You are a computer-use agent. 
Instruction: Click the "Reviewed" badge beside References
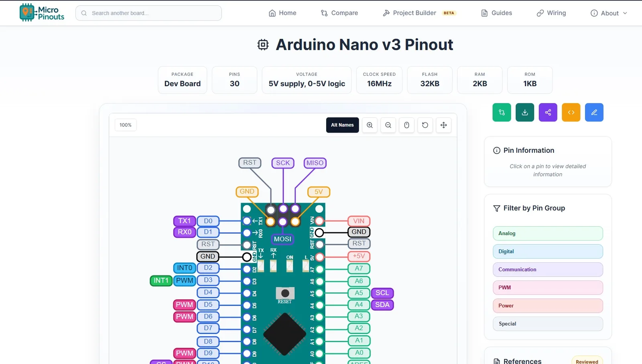(587, 362)
